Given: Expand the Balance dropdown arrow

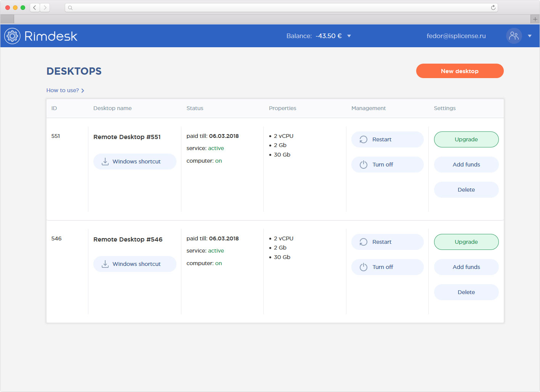Looking at the screenshot, I should [349, 36].
